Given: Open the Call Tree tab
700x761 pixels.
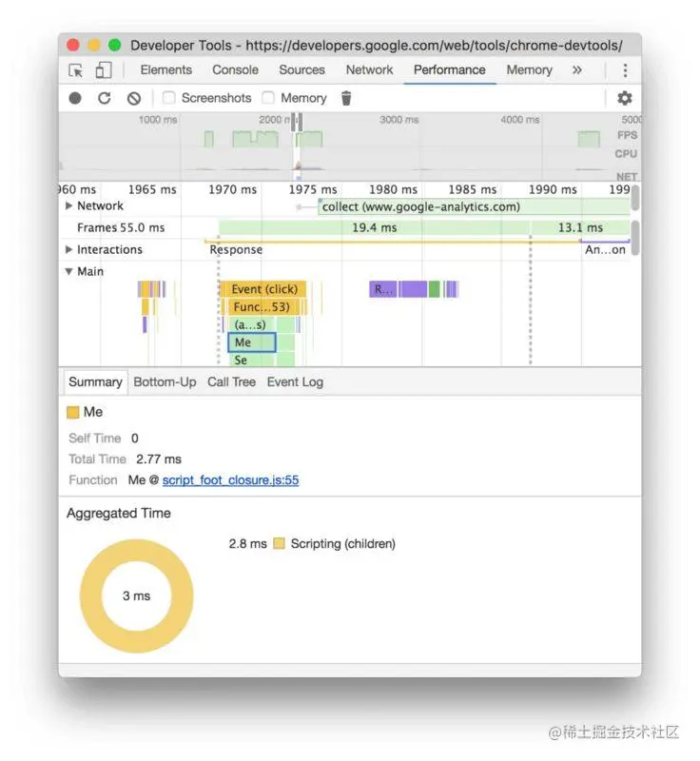Looking at the screenshot, I should coord(231,382).
